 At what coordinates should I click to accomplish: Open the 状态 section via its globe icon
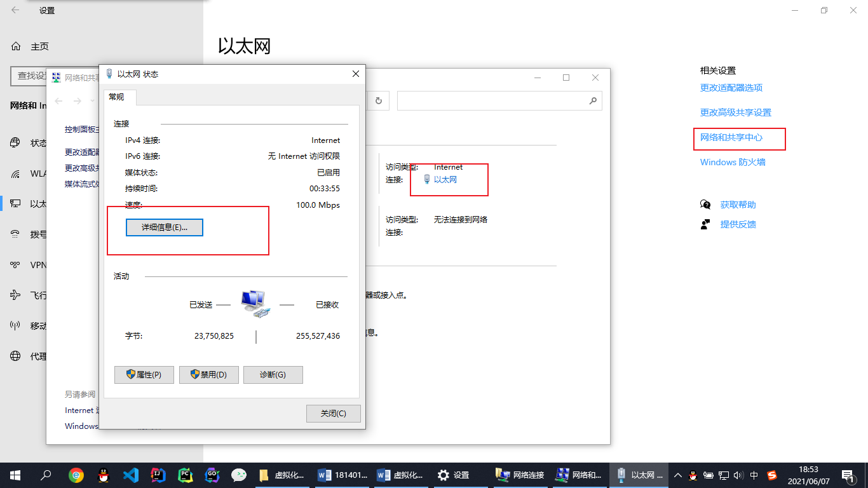(15, 143)
